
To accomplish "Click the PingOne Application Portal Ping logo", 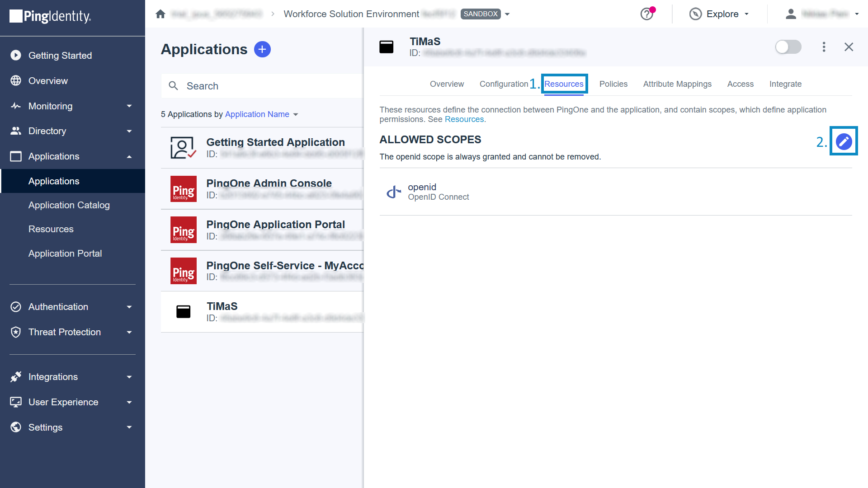I will pos(184,230).
